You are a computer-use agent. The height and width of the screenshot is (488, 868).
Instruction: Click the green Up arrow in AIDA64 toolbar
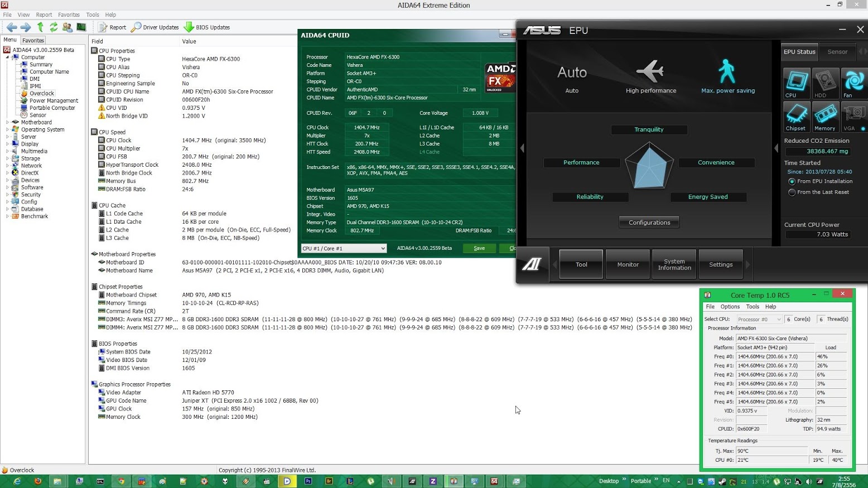point(40,27)
